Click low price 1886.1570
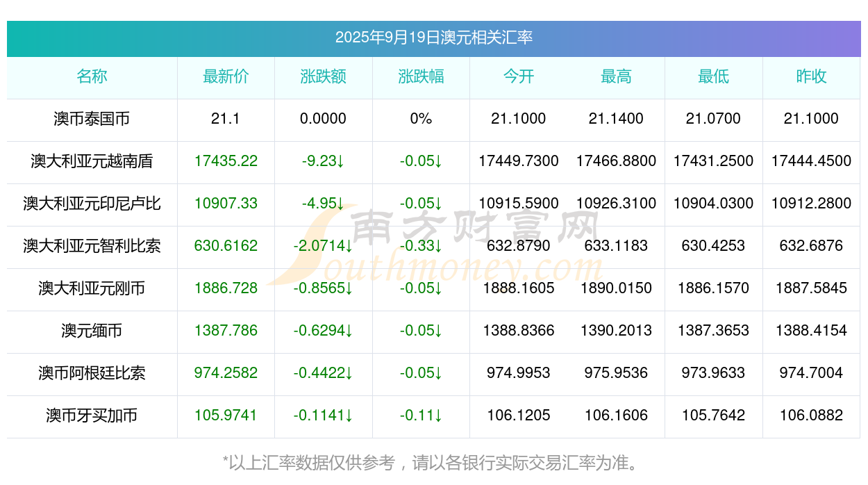Screen dimensions: 868x485 pos(713,288)
